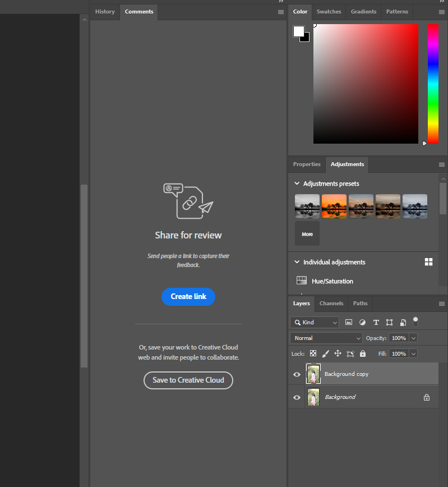Switch to the Channels tab
The height and width of the screenshot is (487, 448).
point(331,304)
